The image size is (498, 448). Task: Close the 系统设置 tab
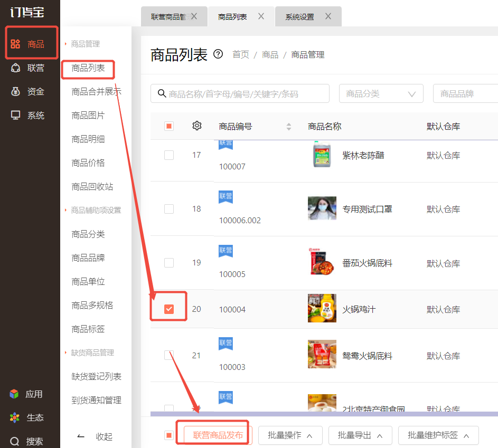(x=328, y=16)
